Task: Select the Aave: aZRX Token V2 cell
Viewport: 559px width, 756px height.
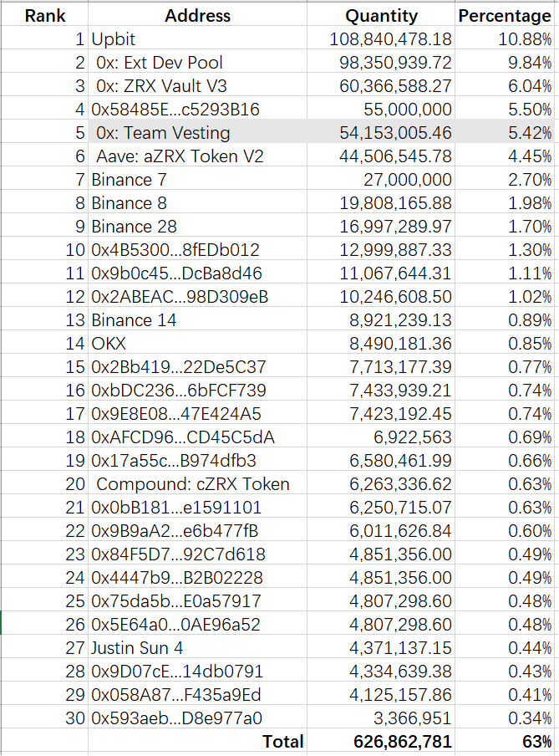Action: [168, 156]
